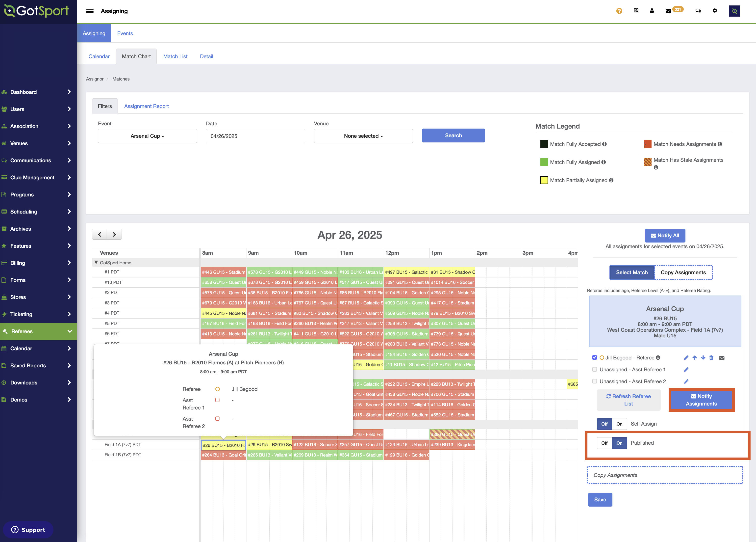
Task: Edit Asst Referee 1 with pencil icon
Action: [x=686, y=370]
